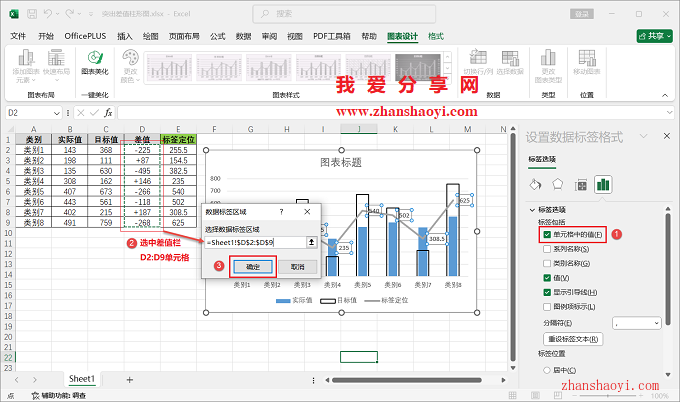This screenshot has width=680, height=402.
Task: Switch to Page Break preview view icon
Action: pos(558,395)
